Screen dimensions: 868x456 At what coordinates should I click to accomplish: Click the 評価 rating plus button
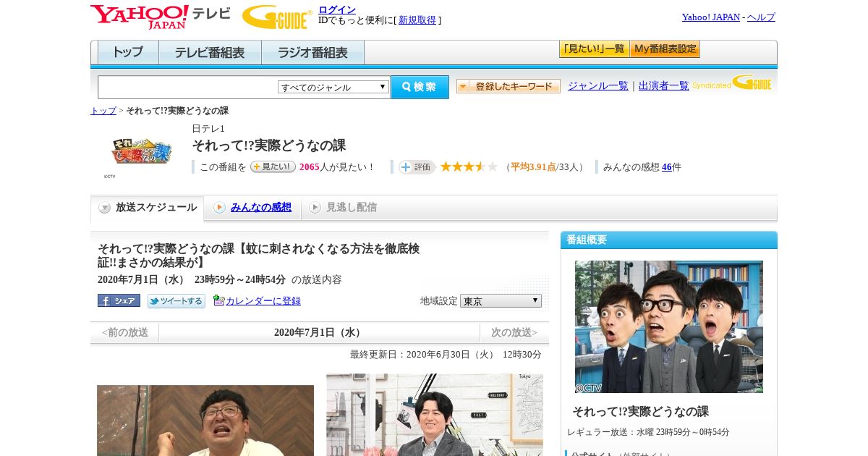click(x=417, y=167)
